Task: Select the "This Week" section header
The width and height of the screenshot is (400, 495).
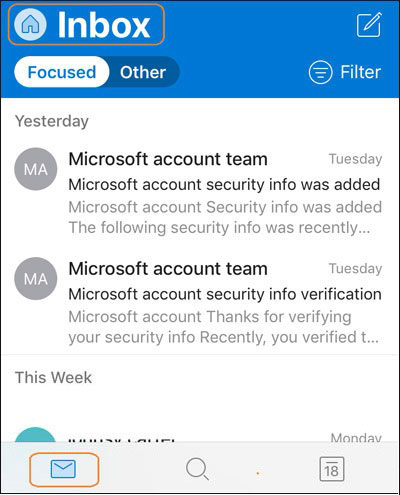Action: [x=53, y=378]
